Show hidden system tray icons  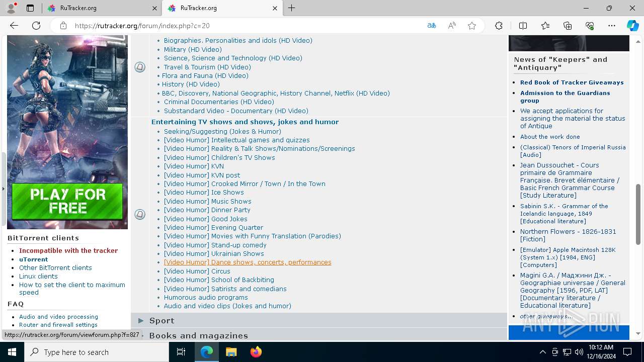(542, 352)
